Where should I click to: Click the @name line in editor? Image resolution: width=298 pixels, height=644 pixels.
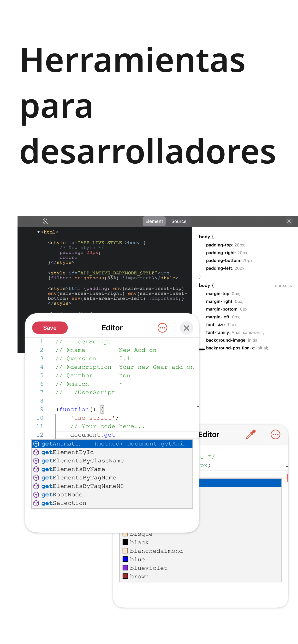[106, 350]
